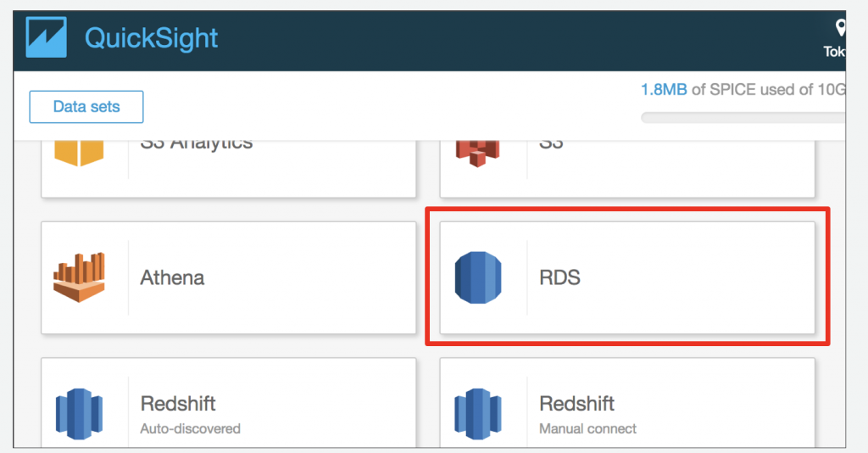Screen dimensions: 868x453
Task: Click the QuickSight logo icon
Action: click(46, 37)
